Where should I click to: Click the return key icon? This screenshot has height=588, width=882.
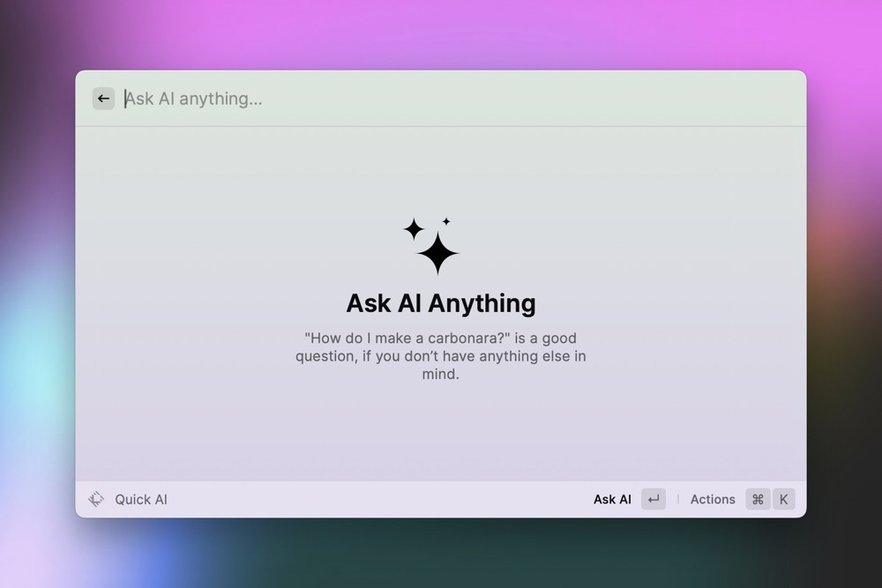pyautogui.click(x=654, y=499)
